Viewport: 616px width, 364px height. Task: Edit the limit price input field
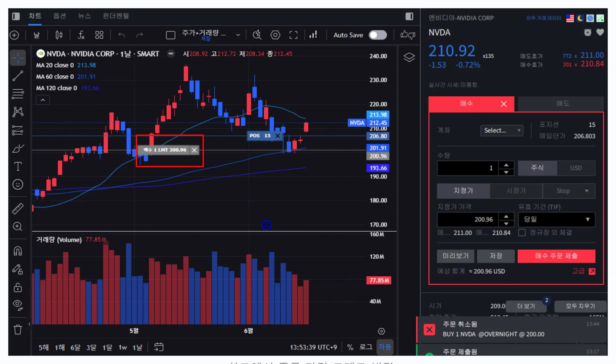[467, 219]
